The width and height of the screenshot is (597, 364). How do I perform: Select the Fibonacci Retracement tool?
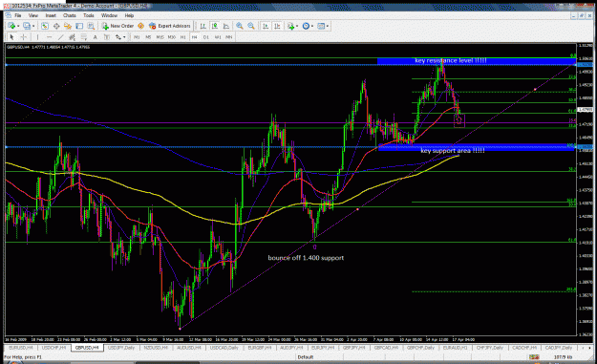click(x=84, y=37)
